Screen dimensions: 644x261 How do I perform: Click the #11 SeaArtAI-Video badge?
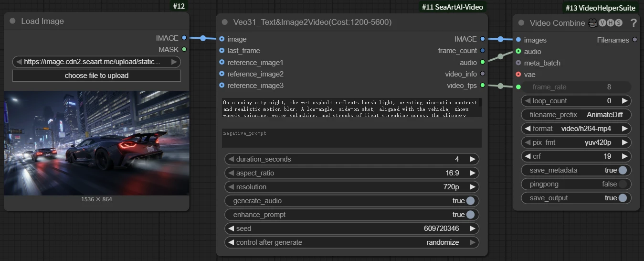point(453,7)
